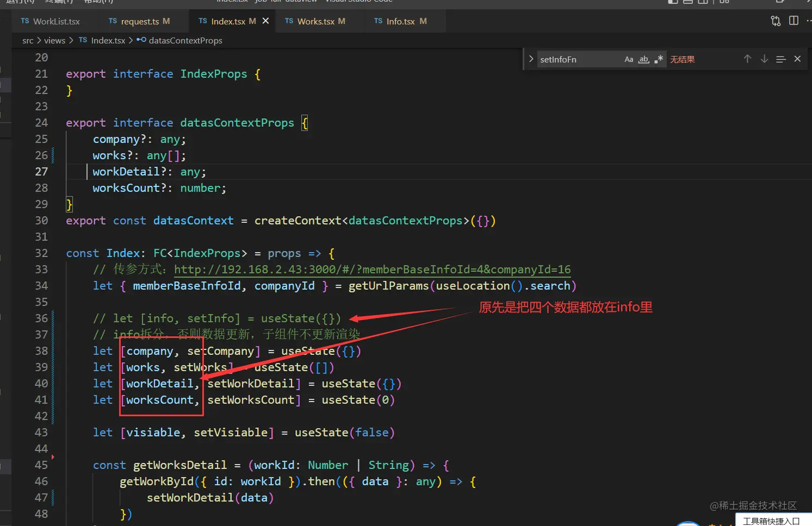The width and height of the screenshot is (812, 526).
Task: Open the WorkList.tsx editor tab
Action: tap(51, 21)
